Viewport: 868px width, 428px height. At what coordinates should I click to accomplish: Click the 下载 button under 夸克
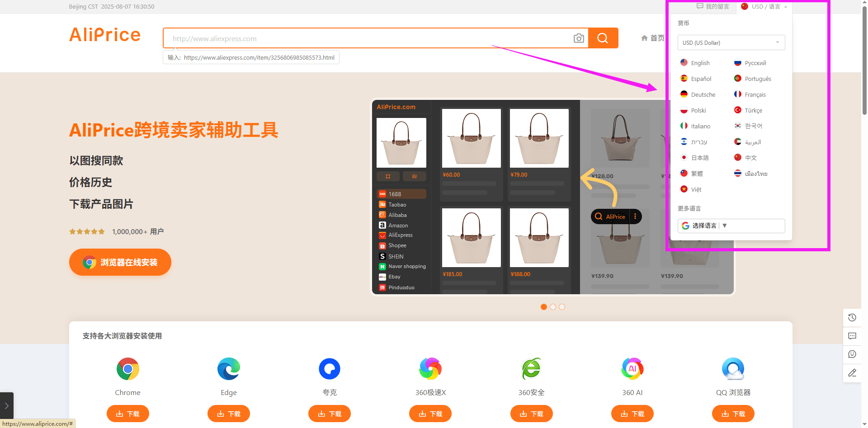coord(330,414)
